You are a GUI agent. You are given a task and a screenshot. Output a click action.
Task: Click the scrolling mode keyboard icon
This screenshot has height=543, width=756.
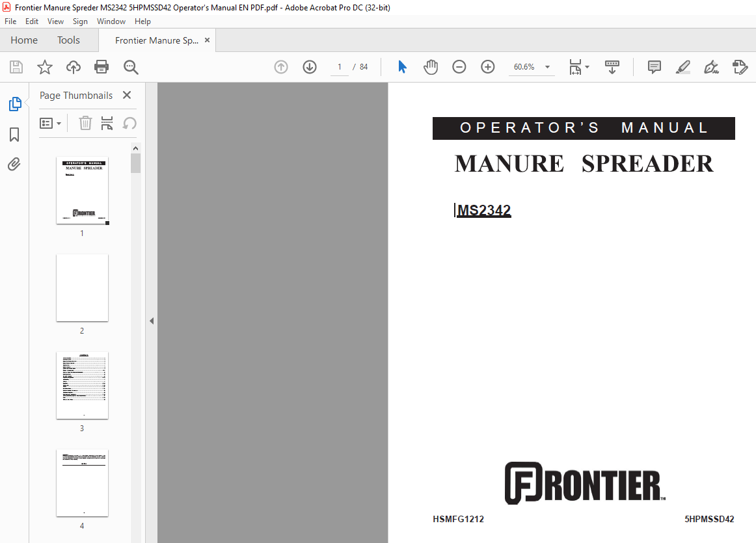[x=612, y=67]
